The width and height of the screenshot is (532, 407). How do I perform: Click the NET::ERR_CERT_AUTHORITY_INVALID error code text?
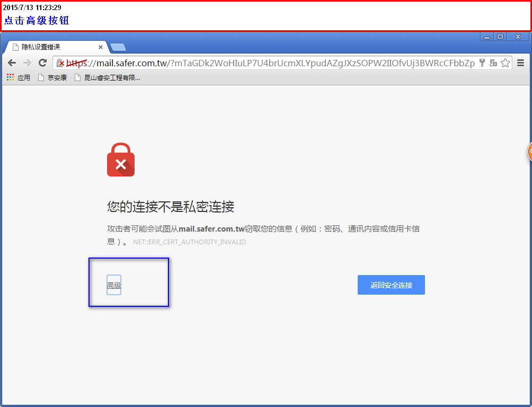[189, 242]
